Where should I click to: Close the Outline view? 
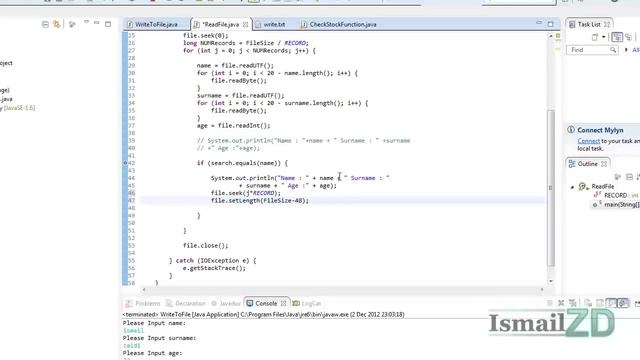tap(604, 164)
